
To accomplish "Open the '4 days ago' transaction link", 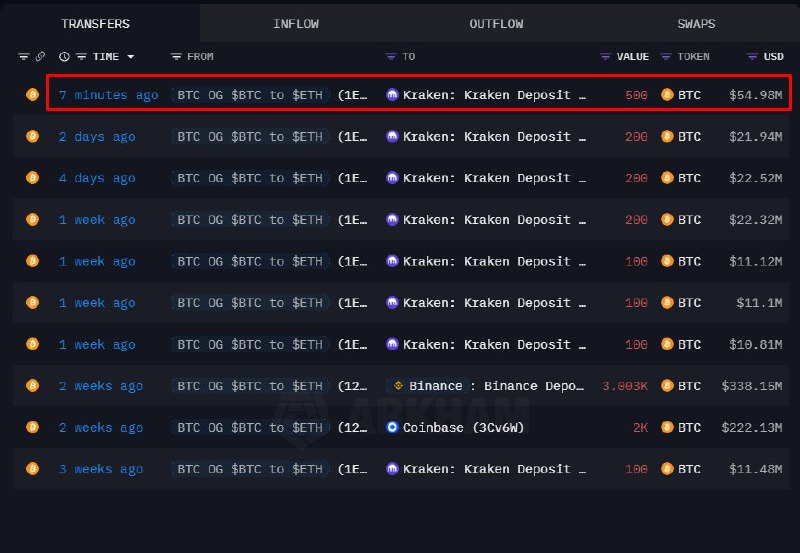I will [x=97, y=178].
